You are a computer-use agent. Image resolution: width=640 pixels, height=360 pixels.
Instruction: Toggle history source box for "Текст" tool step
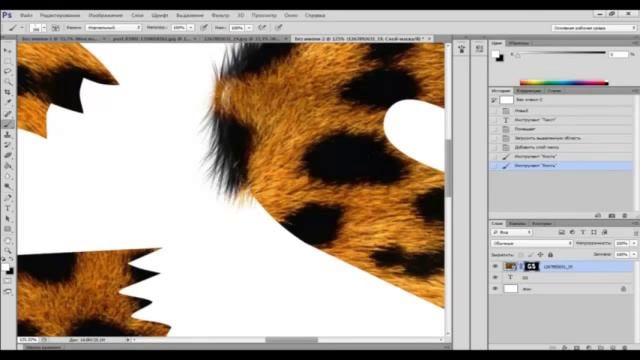coord(494,120)
